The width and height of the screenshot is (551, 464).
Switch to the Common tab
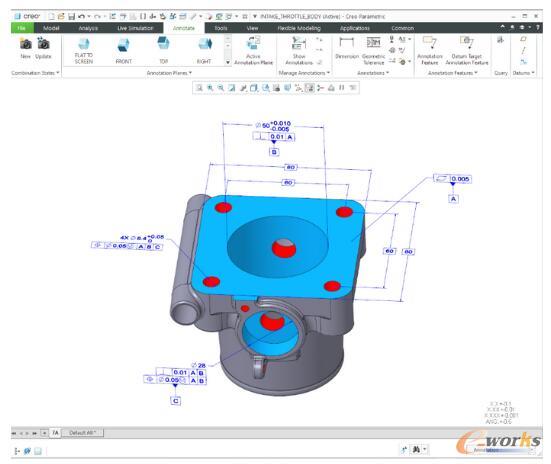click(403, 28)
